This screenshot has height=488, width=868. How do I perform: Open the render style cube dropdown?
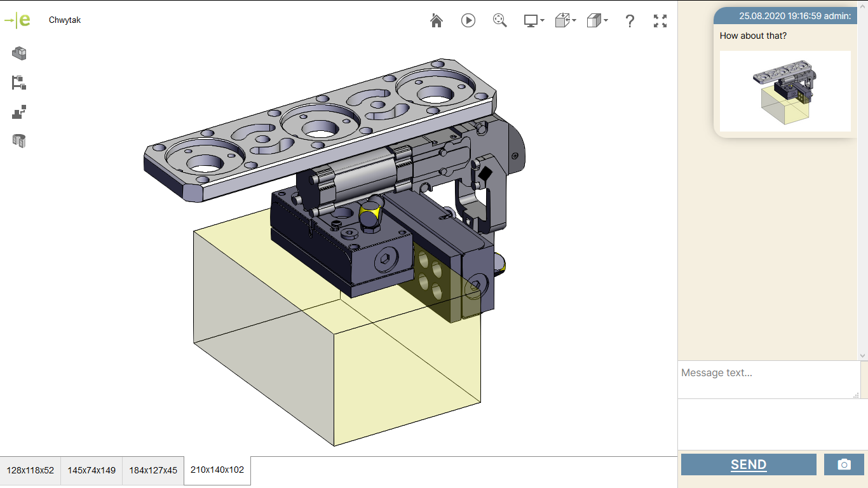pos(597,21)
